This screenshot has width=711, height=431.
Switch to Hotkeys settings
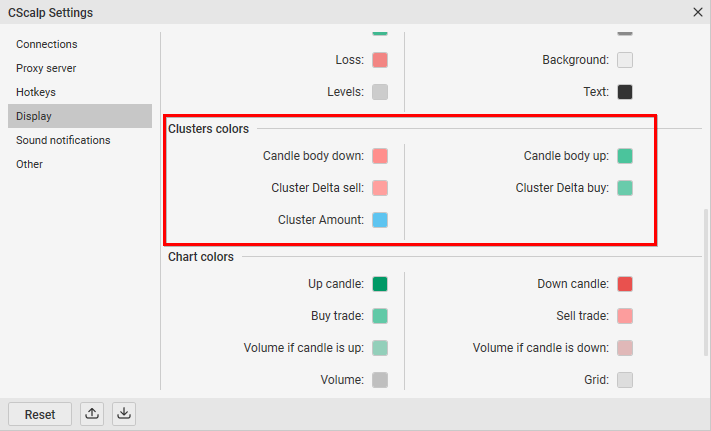coord(36,92)
